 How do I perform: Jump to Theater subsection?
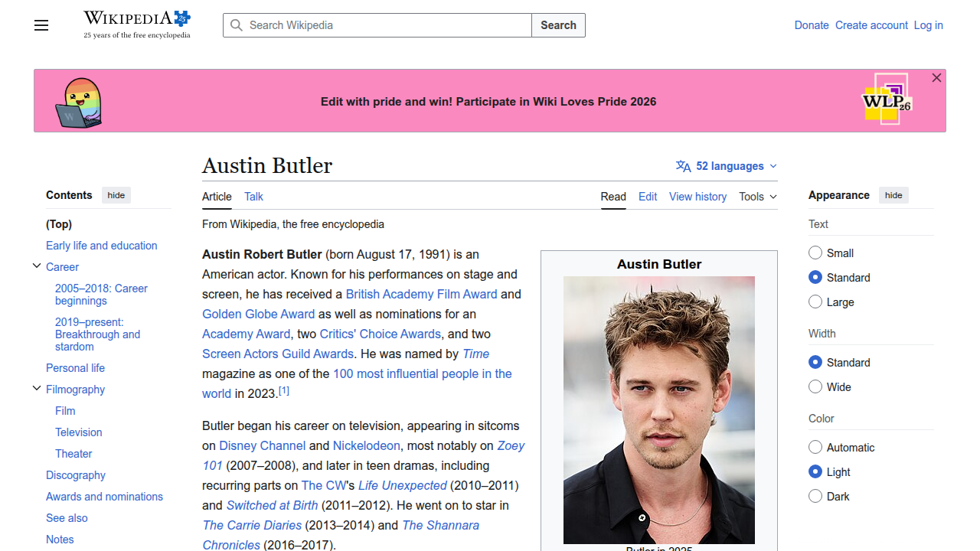pos(73,454)
